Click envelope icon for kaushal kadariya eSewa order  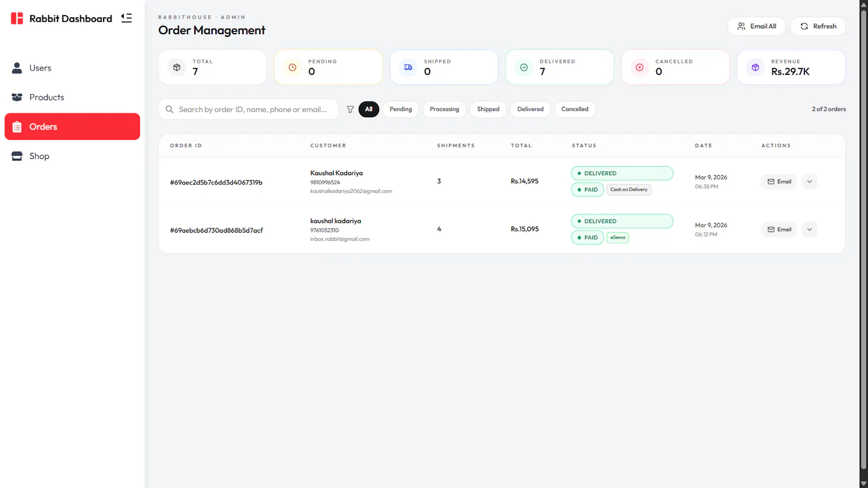771,229
